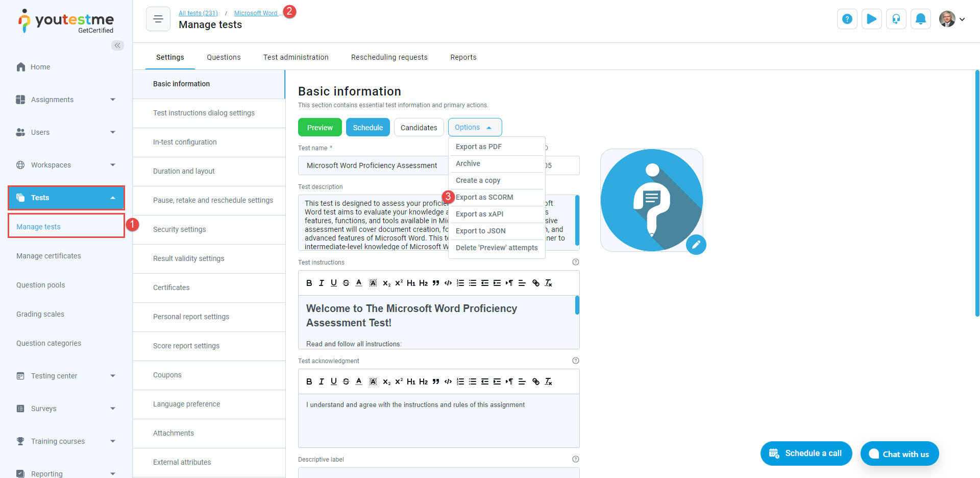This screenshot has height=478, width=980.
Task: Apply bold in Test instructions toolbar
Action: pyautogui.click(x=309, y=283)
